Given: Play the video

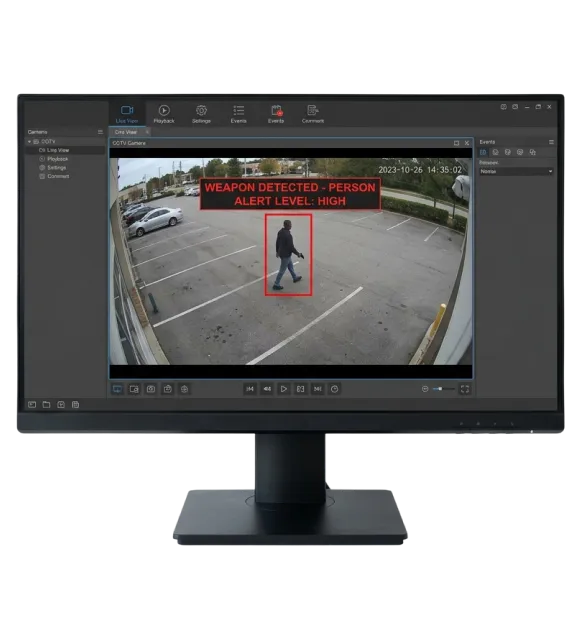Looking at the screenshot, I should [284, 389].
